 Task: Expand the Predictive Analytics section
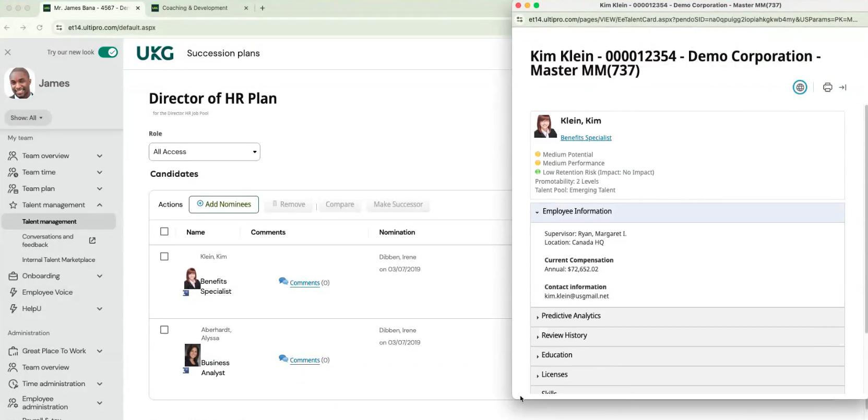[x=570, y=316]
